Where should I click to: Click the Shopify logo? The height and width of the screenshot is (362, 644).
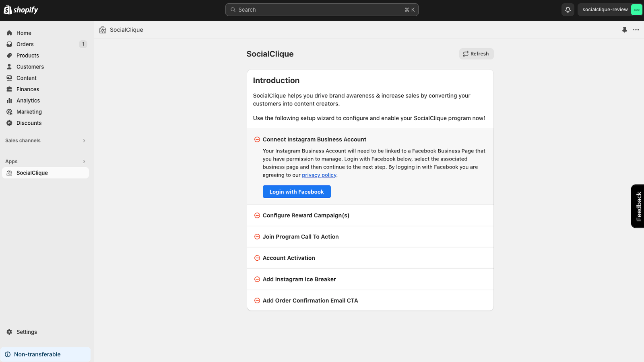[21, 10]
